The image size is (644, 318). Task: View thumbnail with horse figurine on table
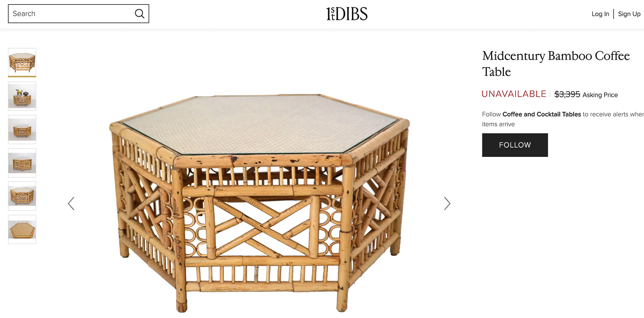[x=22, y=96]
